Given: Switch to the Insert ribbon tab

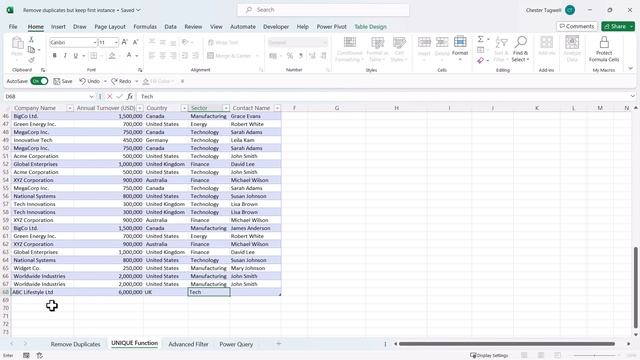Looking at the screenshot, I should click(x=58, y=27).
